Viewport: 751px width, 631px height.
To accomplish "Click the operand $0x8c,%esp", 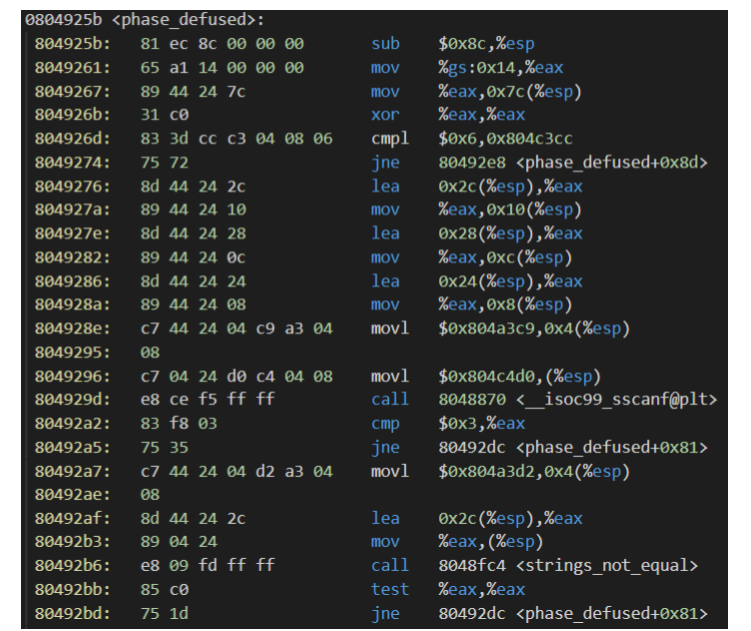I will 486,44.
